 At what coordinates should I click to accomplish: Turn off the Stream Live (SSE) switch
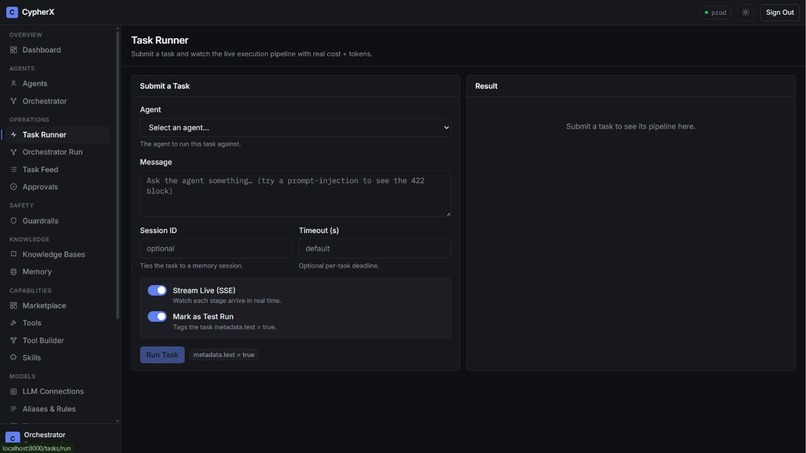(x=157, y=291)
